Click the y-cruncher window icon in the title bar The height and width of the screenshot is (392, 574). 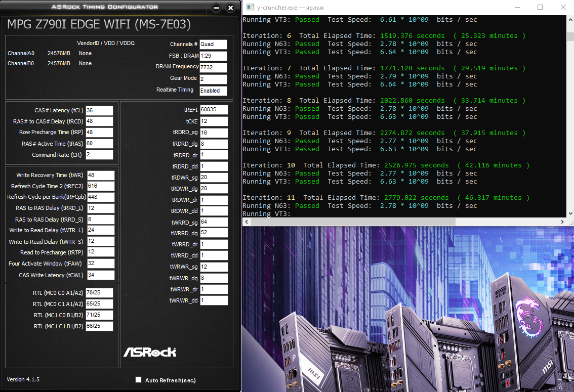coord(251,7)
